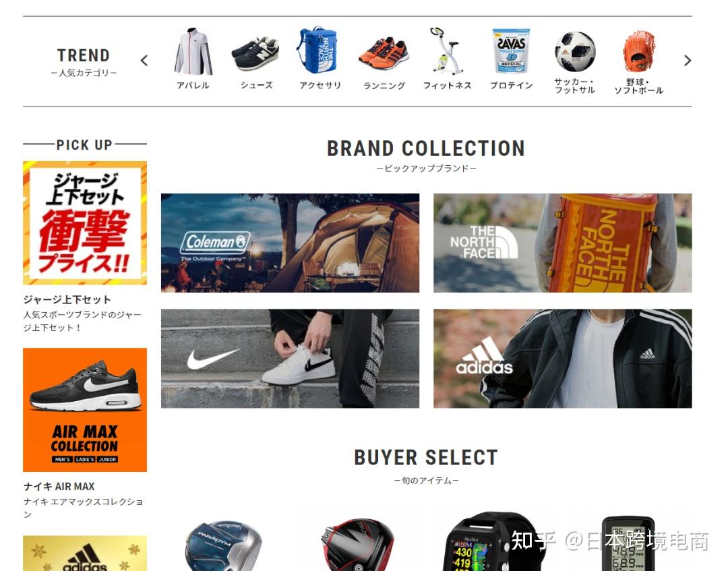Screen dimensions: 728x571
Task: Select the 野球・ソフトボール glove icon
Action: coord(639,51)
